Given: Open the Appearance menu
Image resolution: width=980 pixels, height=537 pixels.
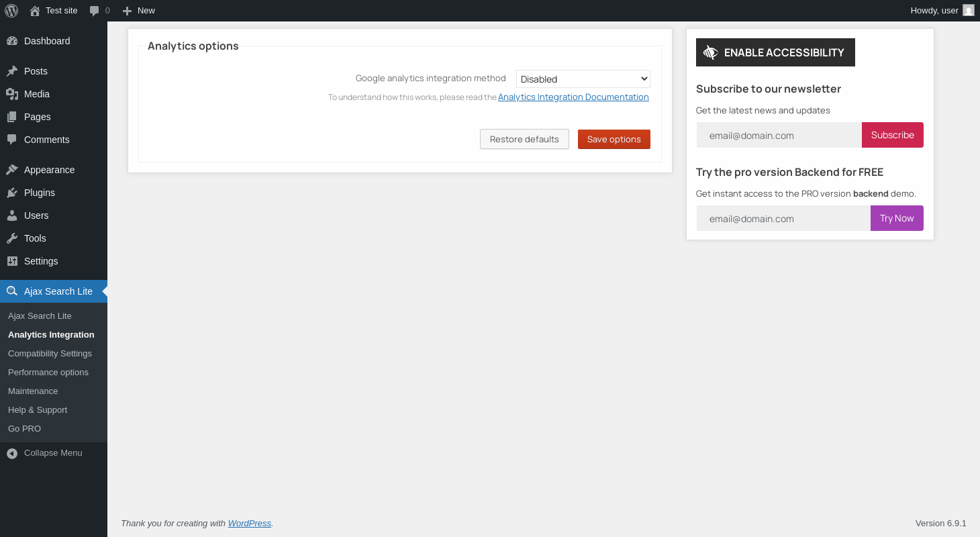Looking at the screenshot, I should click(x=54, y=170).
